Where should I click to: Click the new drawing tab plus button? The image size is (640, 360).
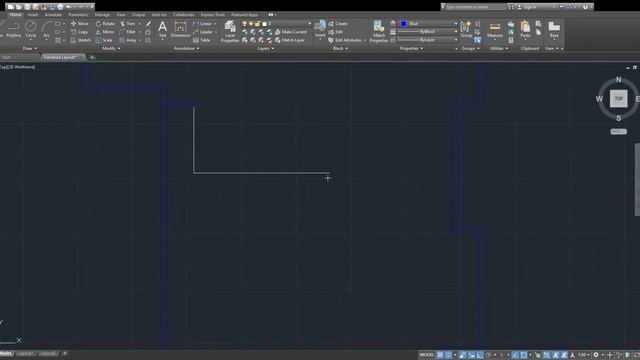coord(92,58)
